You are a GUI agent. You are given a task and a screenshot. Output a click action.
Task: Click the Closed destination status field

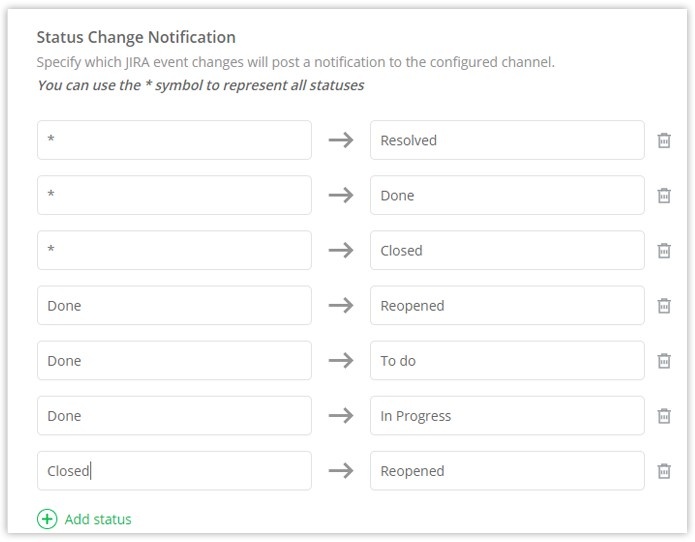tap(507, 250)
